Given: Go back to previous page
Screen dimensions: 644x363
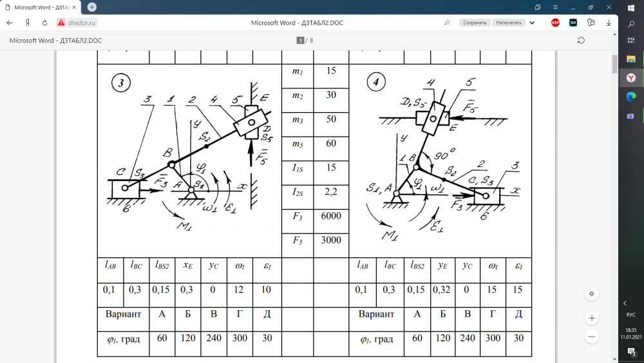Looking at the screenshot, I should [10, 23].
